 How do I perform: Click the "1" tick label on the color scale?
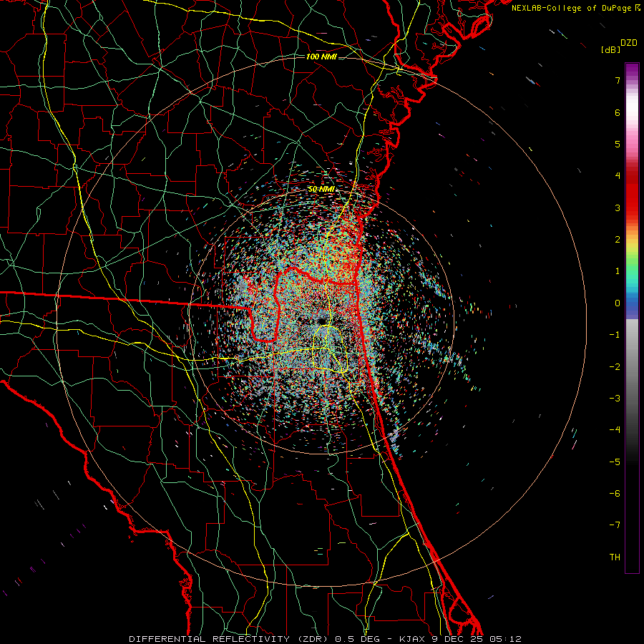(618, 271)
